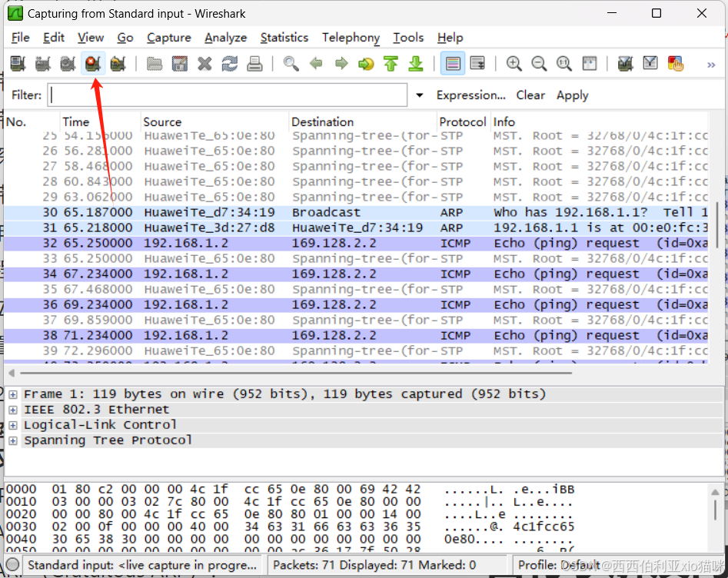Reload this capture file icon

click(229, 63)
